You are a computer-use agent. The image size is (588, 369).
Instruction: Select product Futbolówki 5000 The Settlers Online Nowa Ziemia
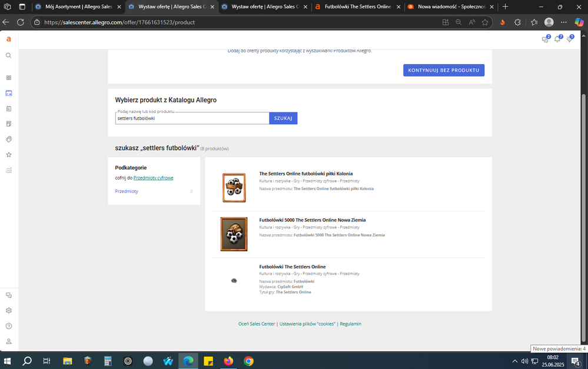click(x=313, y=220)
